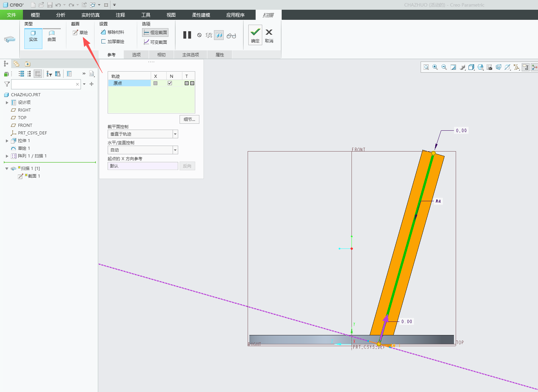Open the 相切 tangency tab
Image resolution: width=538 pixels, height=392 pixels.
tap(162, 55)
